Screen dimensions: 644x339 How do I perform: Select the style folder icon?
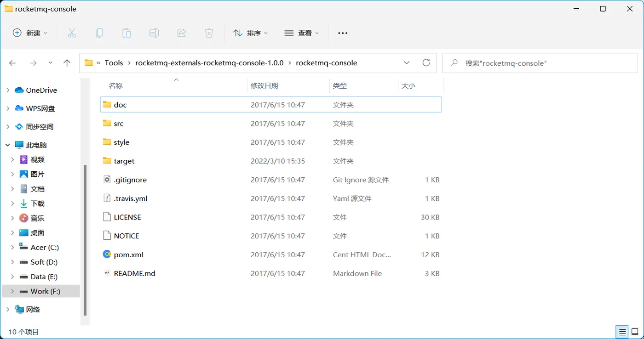tap(107, 142)
